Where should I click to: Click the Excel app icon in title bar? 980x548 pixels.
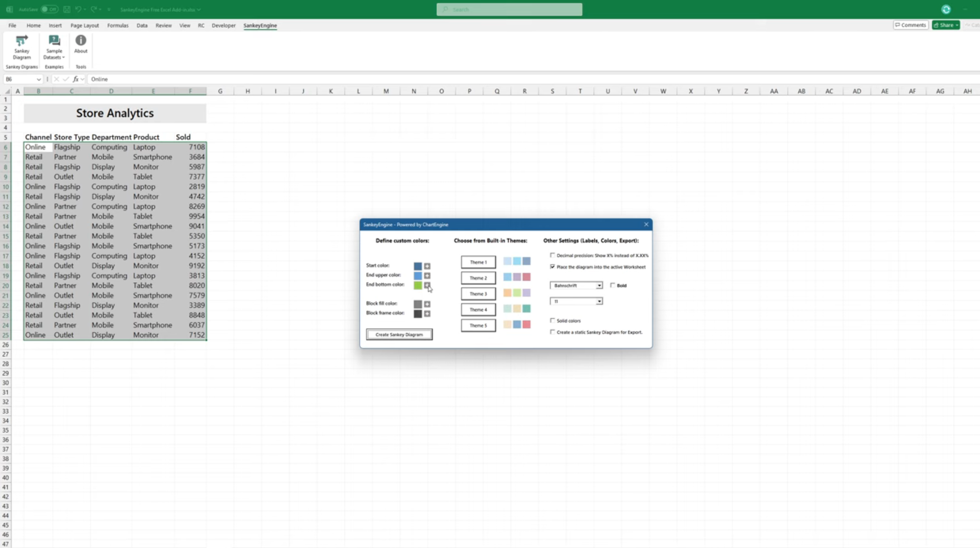pyautogui.click(x=9, y=9)
